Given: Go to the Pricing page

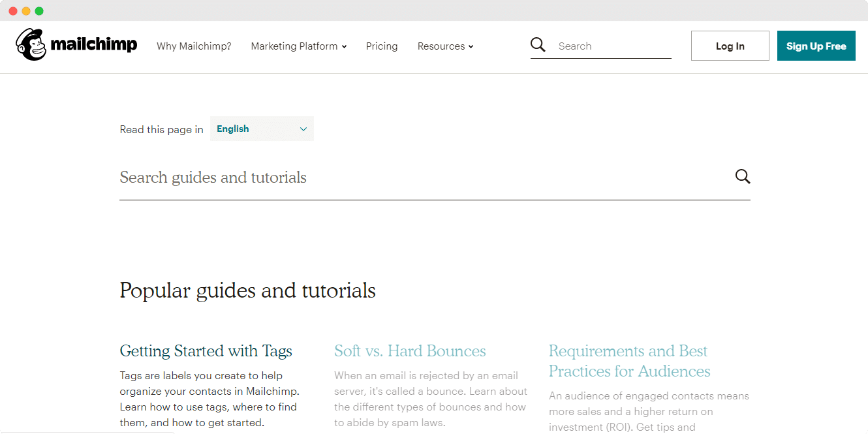Looking at the screenshot, I should click(382, 46).
